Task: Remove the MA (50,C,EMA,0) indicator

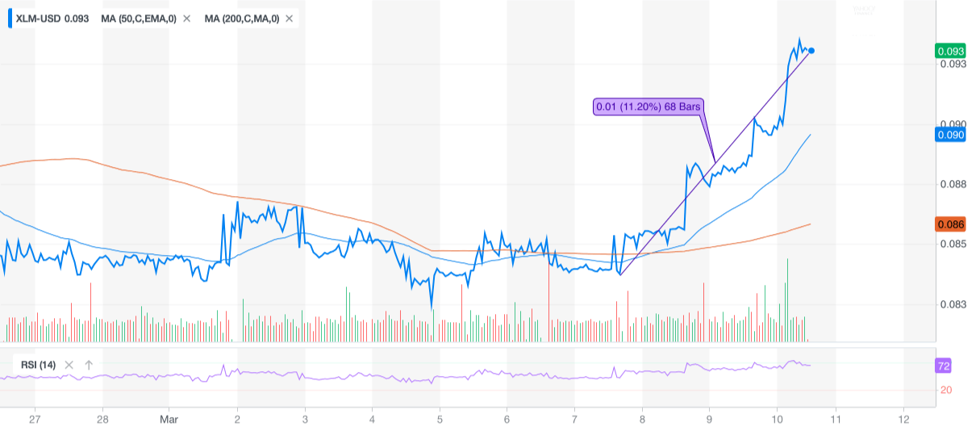Action: 187,19
